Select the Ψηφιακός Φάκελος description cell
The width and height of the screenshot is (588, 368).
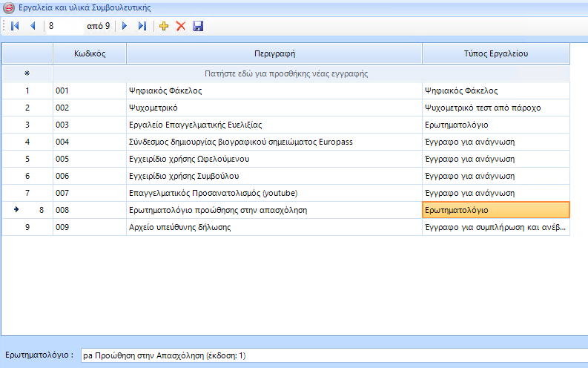pyautogui.click(x=274, y=91)
